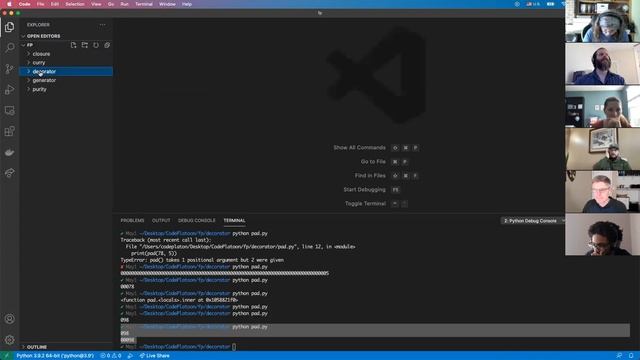This screenshot has height=360, width=640.
Task: Click the feedback icon in status bar
Action: click(619, 356)
